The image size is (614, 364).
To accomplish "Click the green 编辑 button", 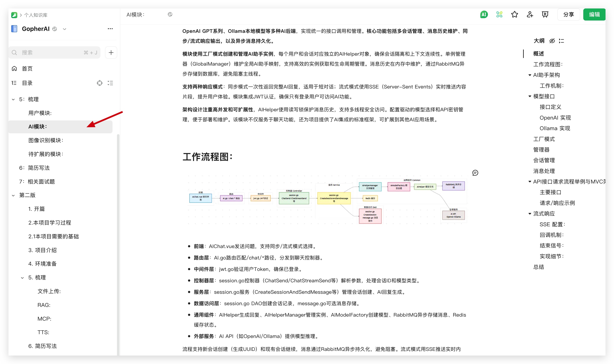I will tap(594, 14).
